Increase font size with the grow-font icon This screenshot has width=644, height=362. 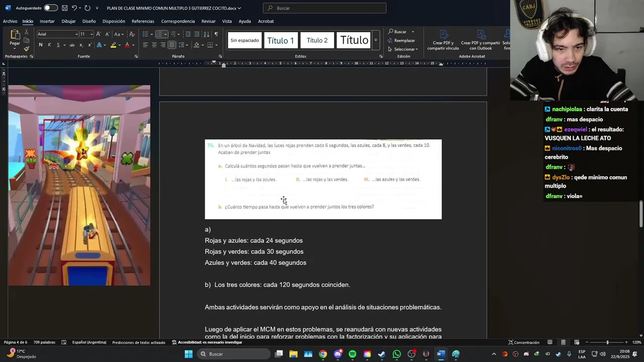99,34
